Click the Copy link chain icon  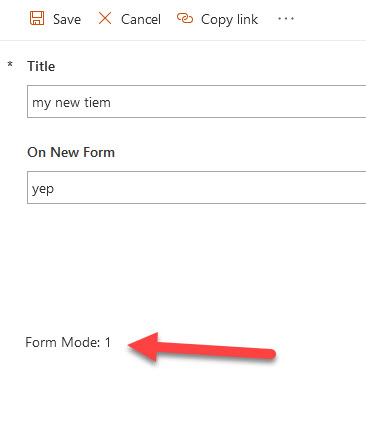(x=185, y=18)
